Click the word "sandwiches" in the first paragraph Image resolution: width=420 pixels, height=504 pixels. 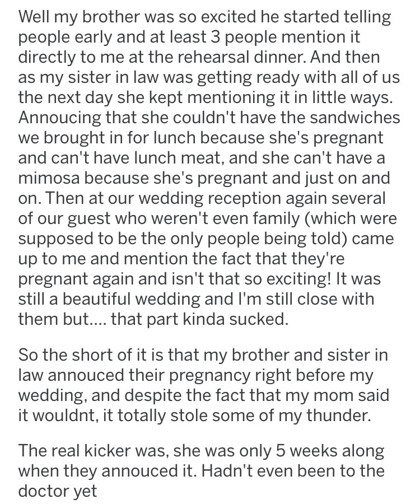pos(355,118)
